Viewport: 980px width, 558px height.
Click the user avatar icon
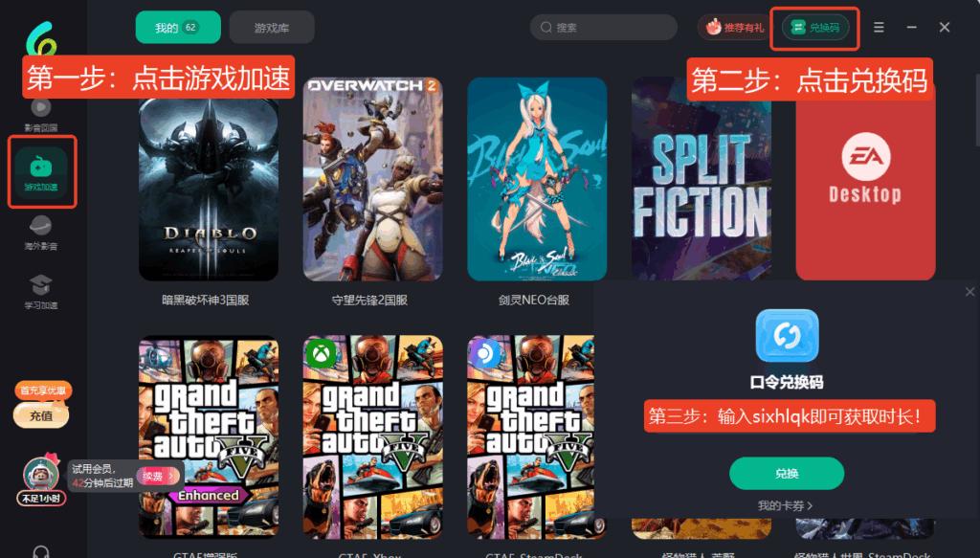[x=41, y=475]
